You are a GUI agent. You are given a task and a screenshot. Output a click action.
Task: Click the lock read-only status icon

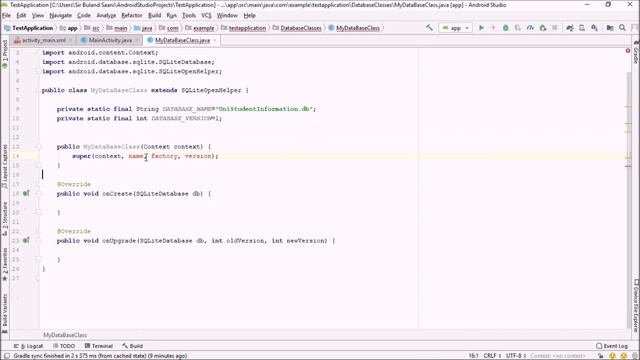(600, 356)
